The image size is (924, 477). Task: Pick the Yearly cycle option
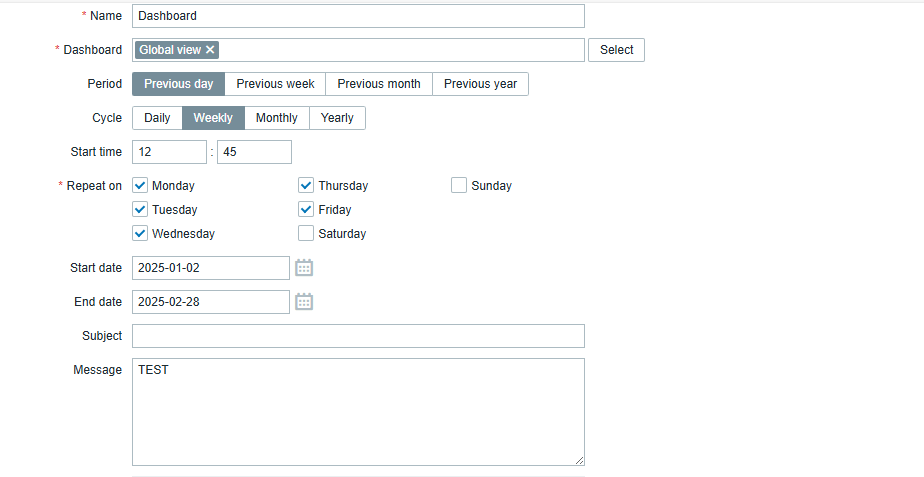click(337, 118)
